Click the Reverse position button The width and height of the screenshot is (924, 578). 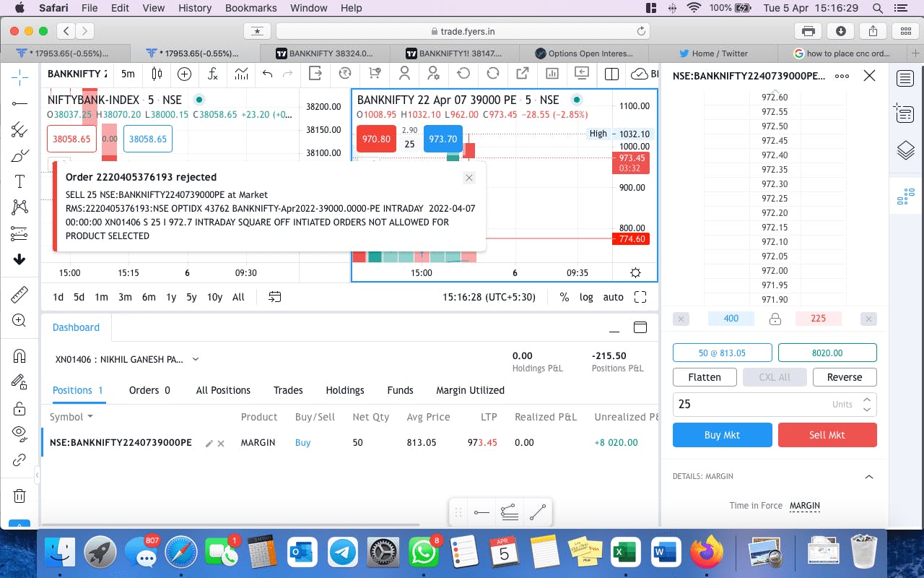(x=845, y=377)
